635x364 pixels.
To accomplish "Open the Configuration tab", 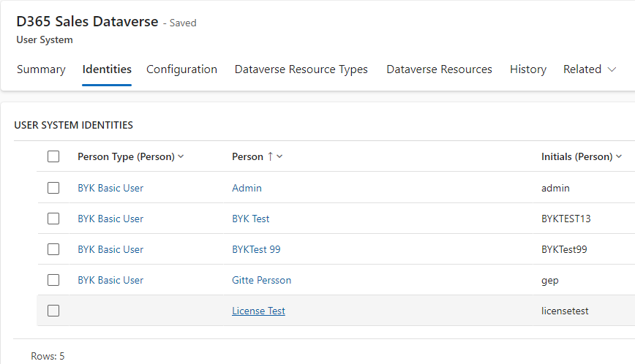I will (181, 69).
